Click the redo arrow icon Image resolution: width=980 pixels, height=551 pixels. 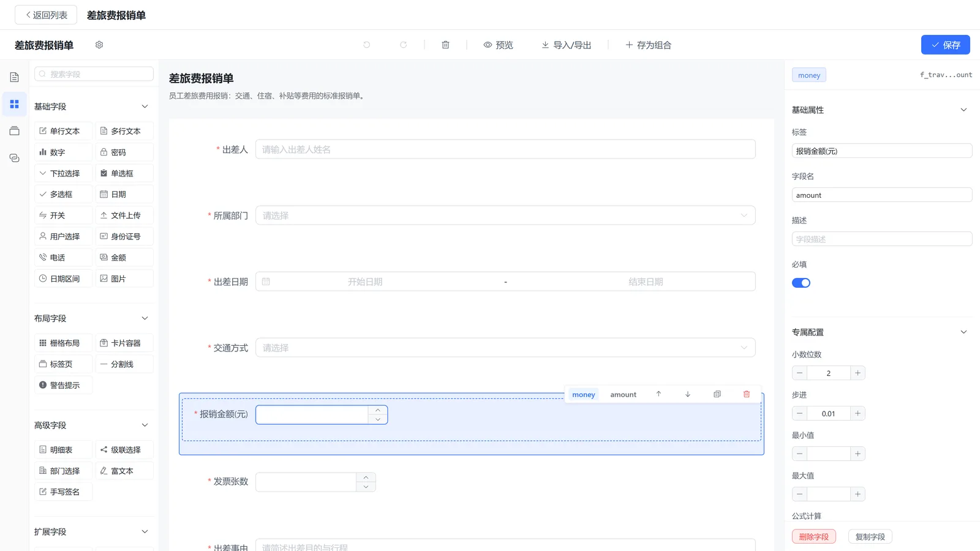click(x=403, y=45)
